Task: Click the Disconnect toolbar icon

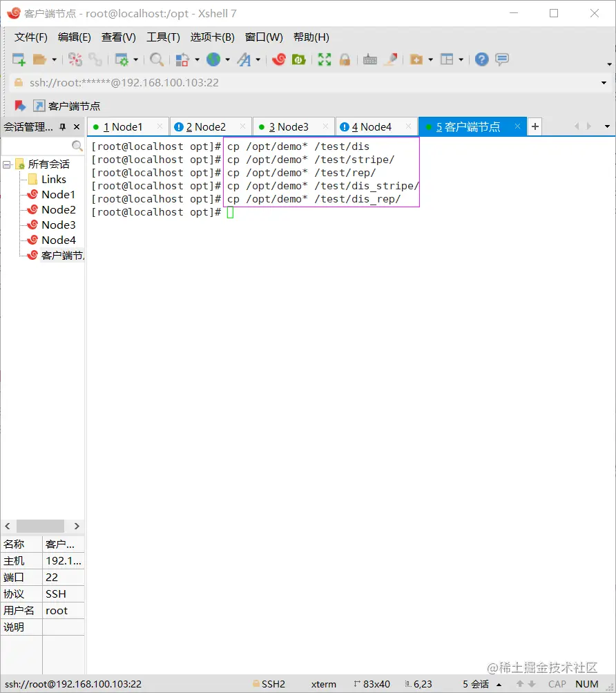Action: (x=75, y=59)
